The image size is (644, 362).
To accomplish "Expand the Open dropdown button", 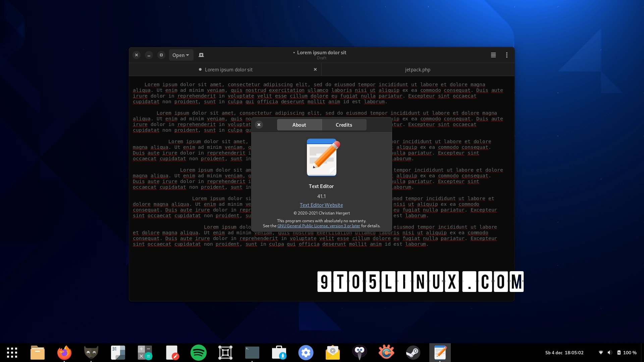I will pyautogui.click(x=181, y=55).
